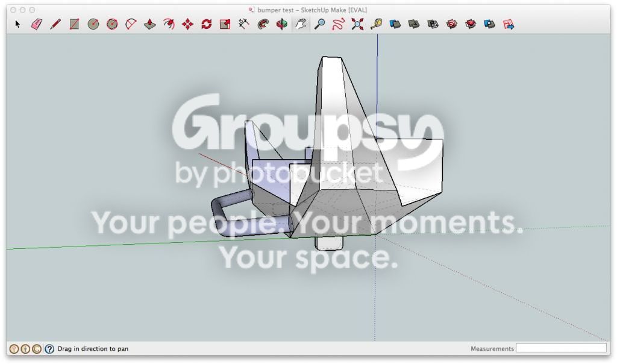Pick the Offset tool
The image size is (617, 364).
[x=169, y=24]
